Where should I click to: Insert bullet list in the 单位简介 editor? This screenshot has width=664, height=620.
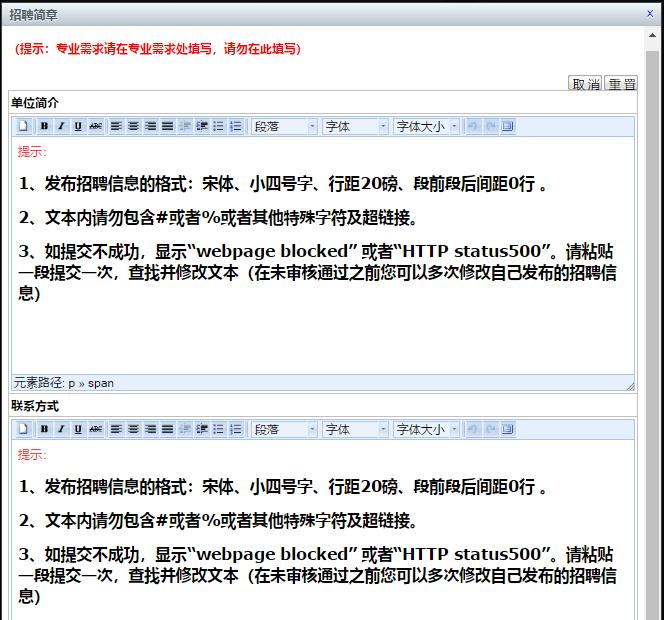[x=219, y=126]
